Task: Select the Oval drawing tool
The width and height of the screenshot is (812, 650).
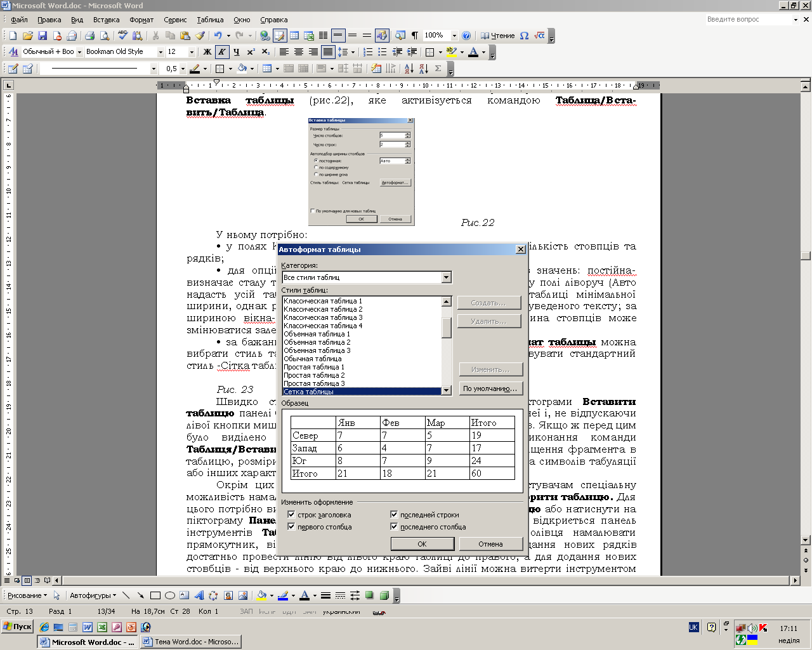Action: click(x=169, y=595)
